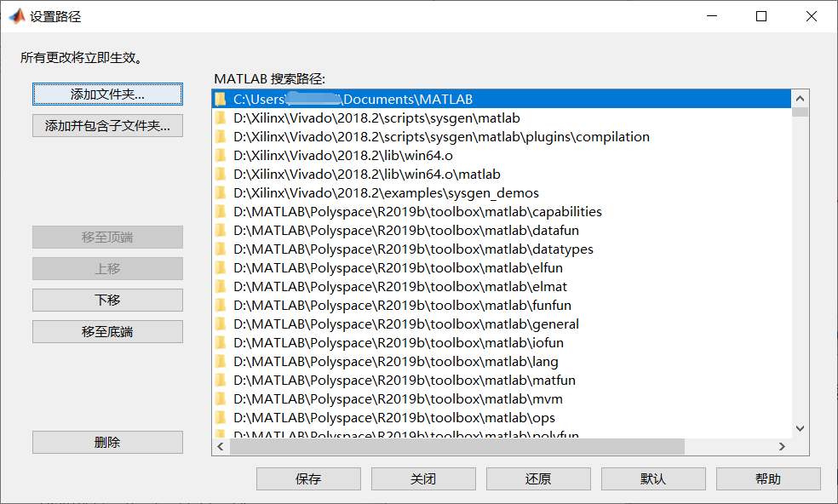The width and height of the screenshot is (838, 504).
Task: Click the vertical scrollbar up arrow
Action: 800,99
